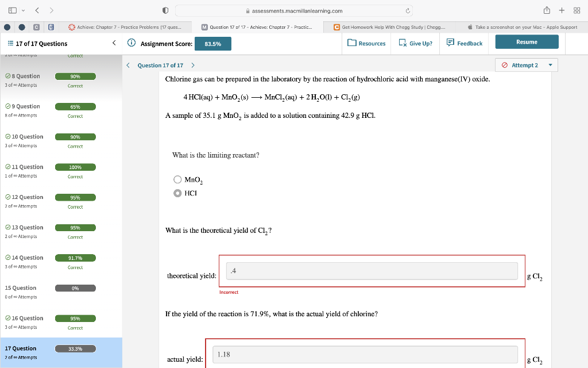Viewport: 588px width, 368px height.
Task: Click the green check icon beside 14 Question
Action: coord(7,258)
